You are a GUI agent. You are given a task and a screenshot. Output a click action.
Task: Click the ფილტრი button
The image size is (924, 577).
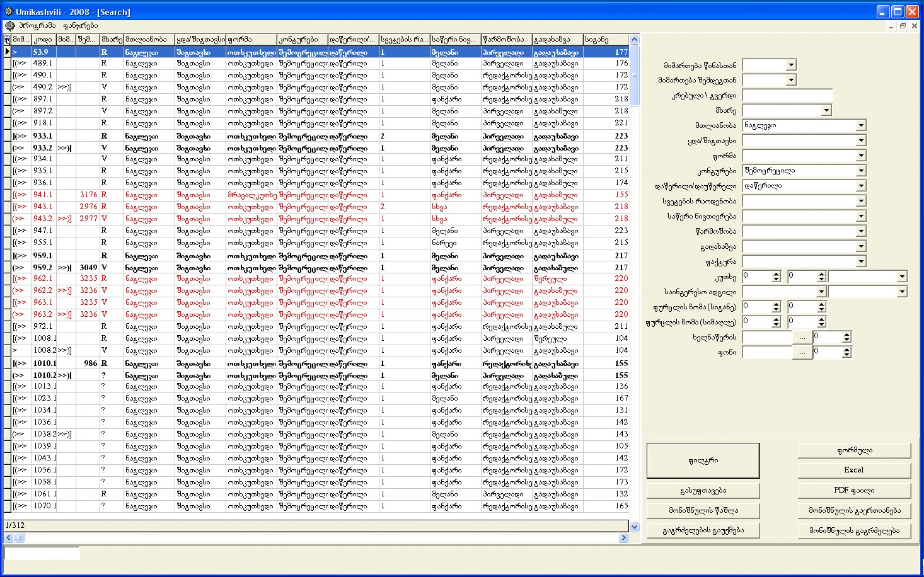(703, 460)
